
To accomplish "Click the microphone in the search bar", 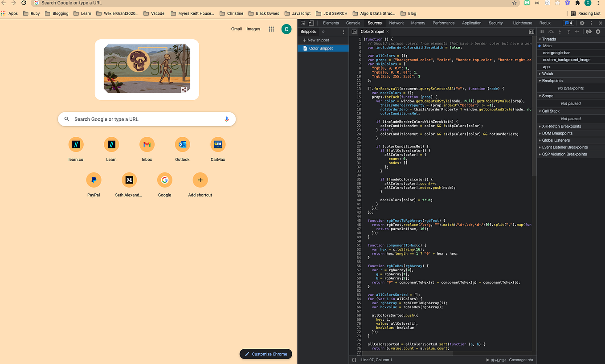I will (227, 119).
